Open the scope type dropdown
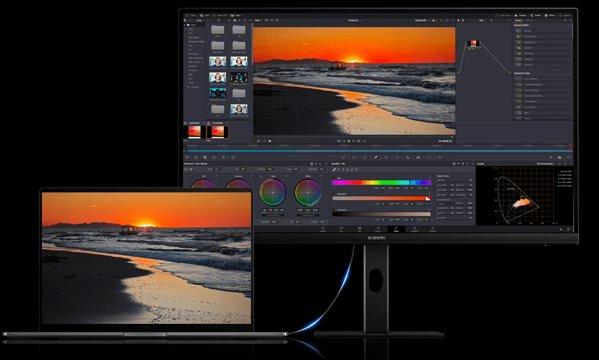 (546, 164)
